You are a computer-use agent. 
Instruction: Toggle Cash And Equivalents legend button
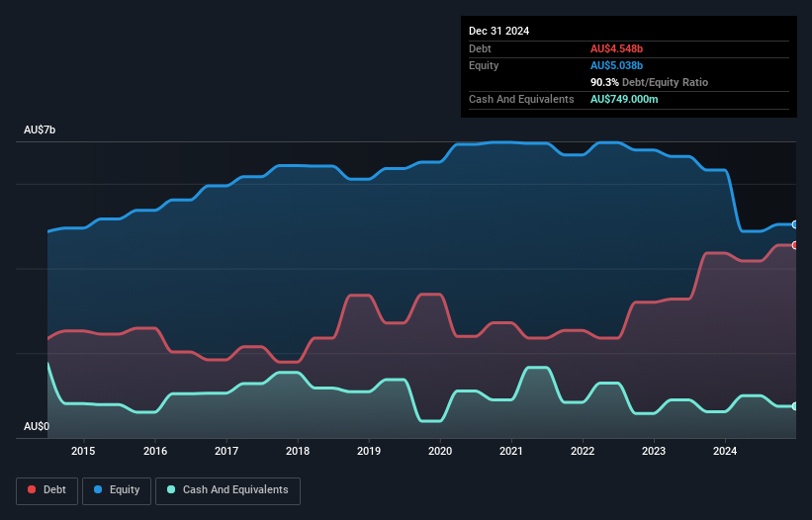coord(227,490)
